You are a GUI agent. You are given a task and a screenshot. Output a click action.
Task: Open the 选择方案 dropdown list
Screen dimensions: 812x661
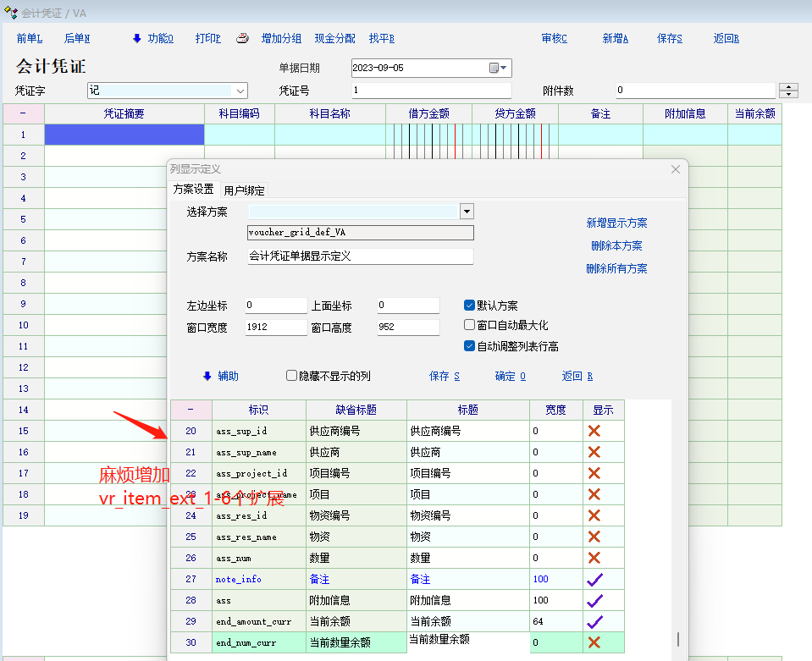467,212
